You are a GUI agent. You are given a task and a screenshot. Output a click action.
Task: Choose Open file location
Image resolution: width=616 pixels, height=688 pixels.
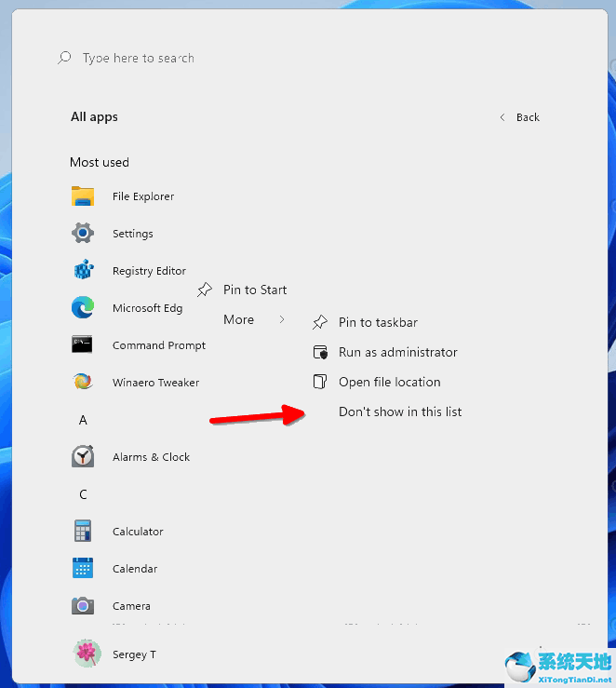[x=389, y=382]
